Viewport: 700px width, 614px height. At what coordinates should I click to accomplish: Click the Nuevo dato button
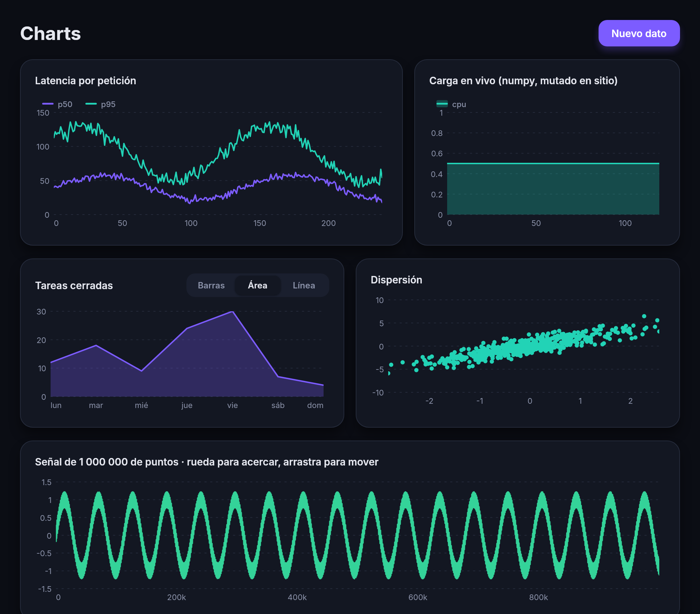tap(639, 33)
